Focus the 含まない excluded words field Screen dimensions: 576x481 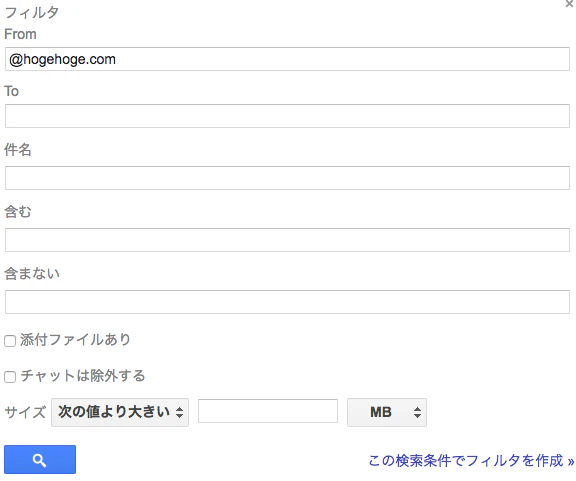287,302
